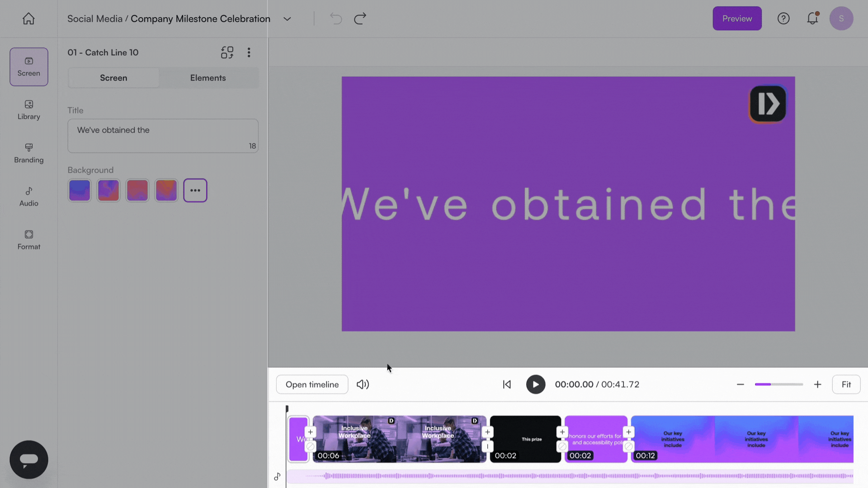Image resolution: width=868 pixels, height=488 pixels.
Task: Click the redo arrow
Action: 360,19
